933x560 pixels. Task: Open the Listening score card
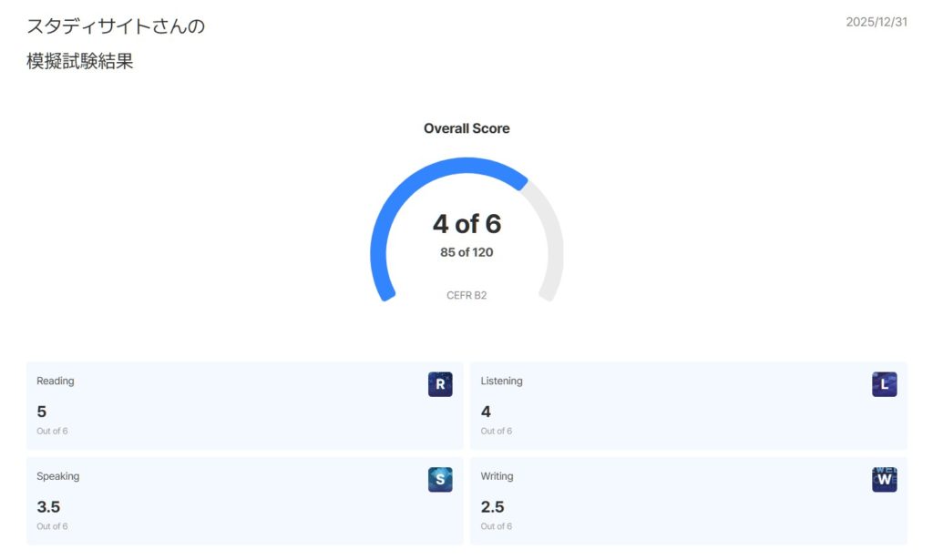[x=688, y=405]
